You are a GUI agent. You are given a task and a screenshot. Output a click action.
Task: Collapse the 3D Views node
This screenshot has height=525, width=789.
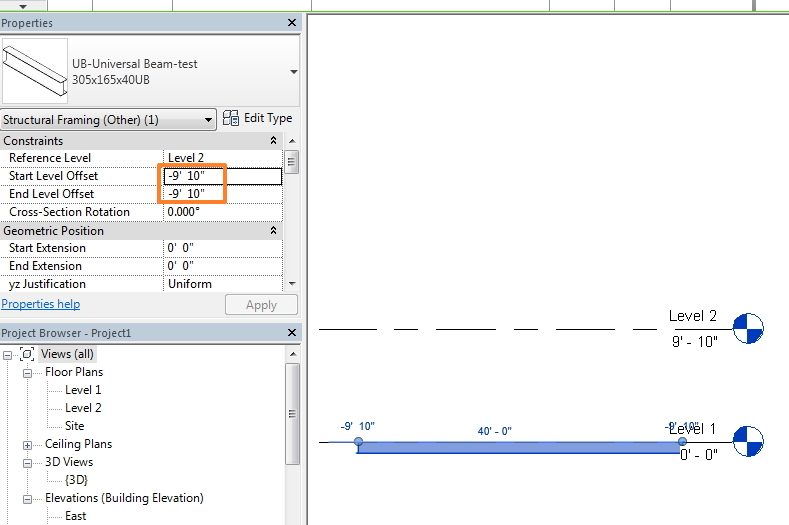point(27,464)
